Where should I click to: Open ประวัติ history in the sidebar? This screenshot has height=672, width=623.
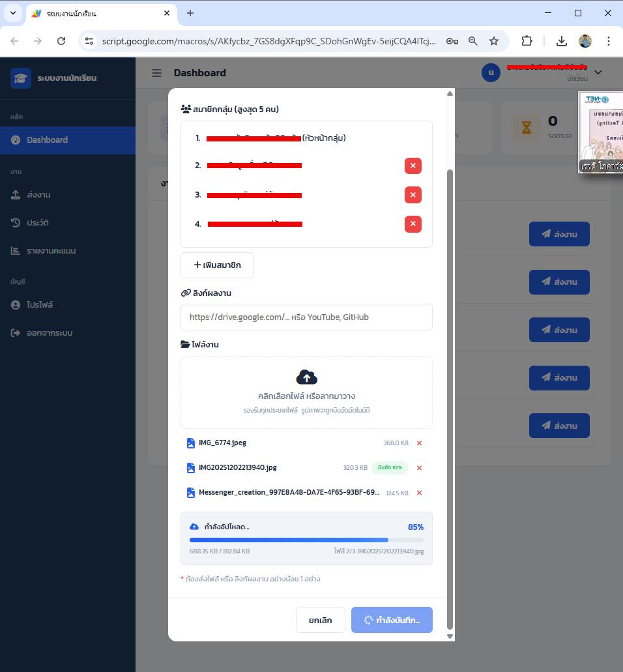tap(68, 223)
